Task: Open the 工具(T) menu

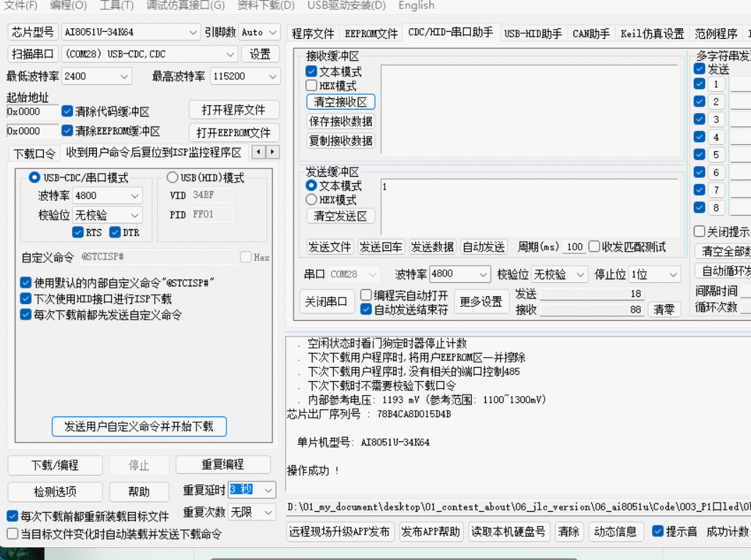Action: pyautogui.click(x=117, y=5)
